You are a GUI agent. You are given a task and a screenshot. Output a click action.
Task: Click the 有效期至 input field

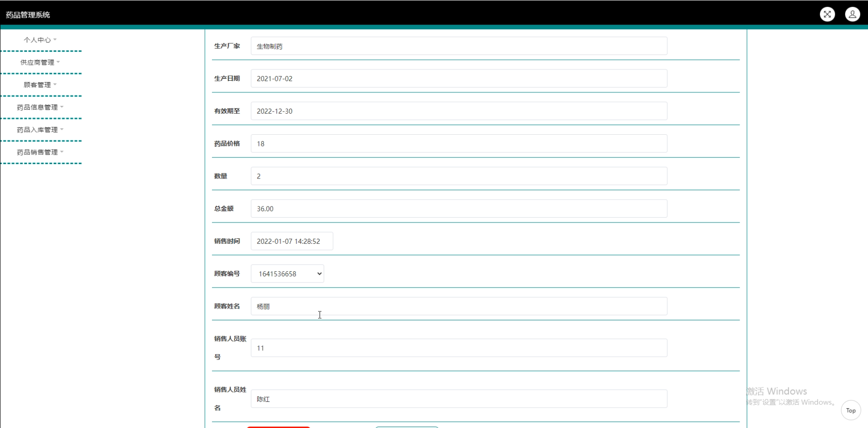[x=459, y=111]
